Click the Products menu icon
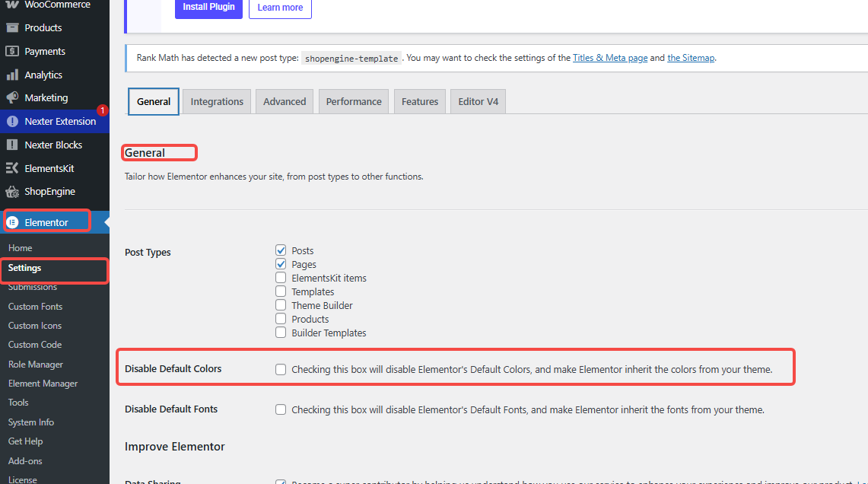868x484 pixels. click(x=12, y=28)
